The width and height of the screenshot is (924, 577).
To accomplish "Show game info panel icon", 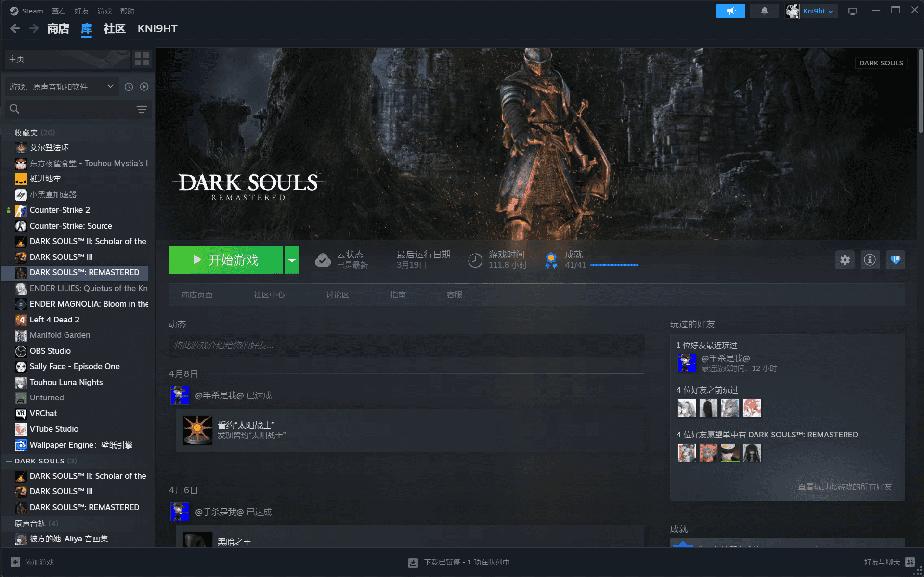I will [x=870, y=260].
